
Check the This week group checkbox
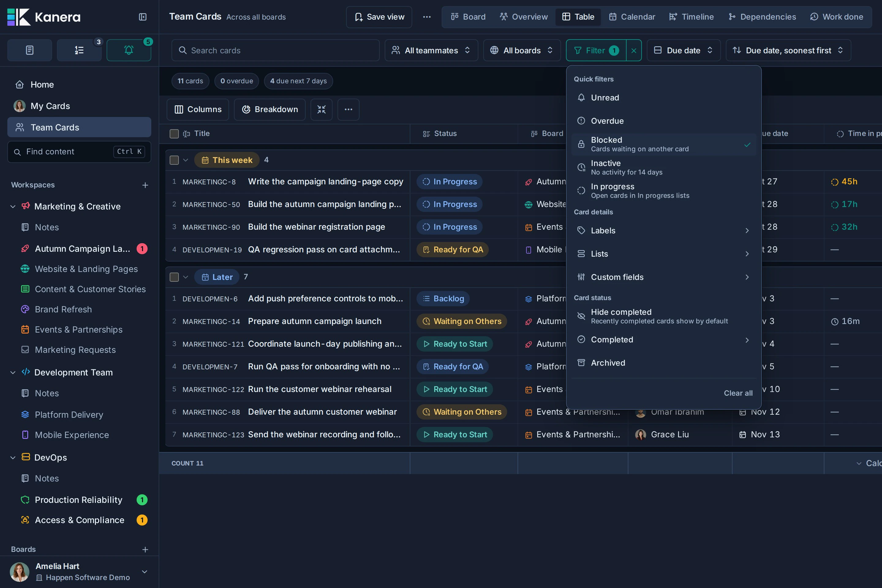(x=174, y=160)
